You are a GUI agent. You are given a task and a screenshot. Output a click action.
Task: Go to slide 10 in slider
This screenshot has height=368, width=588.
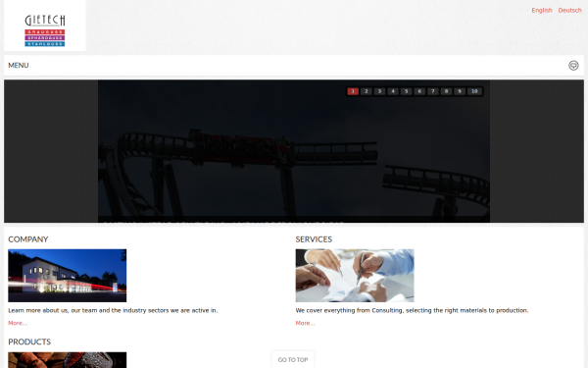click(474, 91)
